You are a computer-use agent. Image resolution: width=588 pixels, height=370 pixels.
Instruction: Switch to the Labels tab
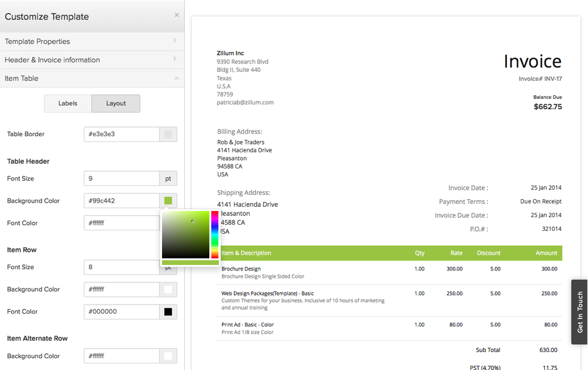[x=68, y=103]
